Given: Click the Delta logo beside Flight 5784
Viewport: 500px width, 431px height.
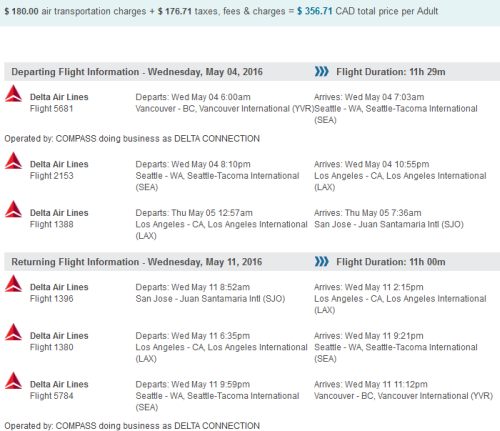Looking at the screenshot, I should (13, 381).
